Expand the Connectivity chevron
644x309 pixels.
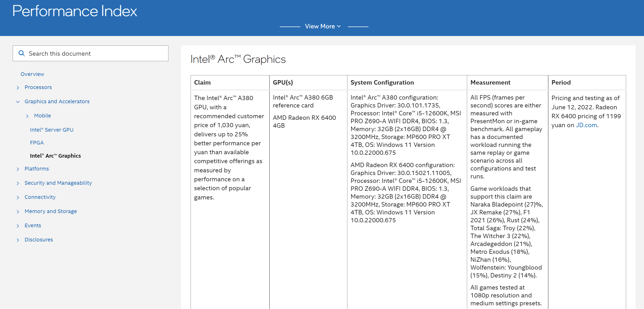coord(18,197)
